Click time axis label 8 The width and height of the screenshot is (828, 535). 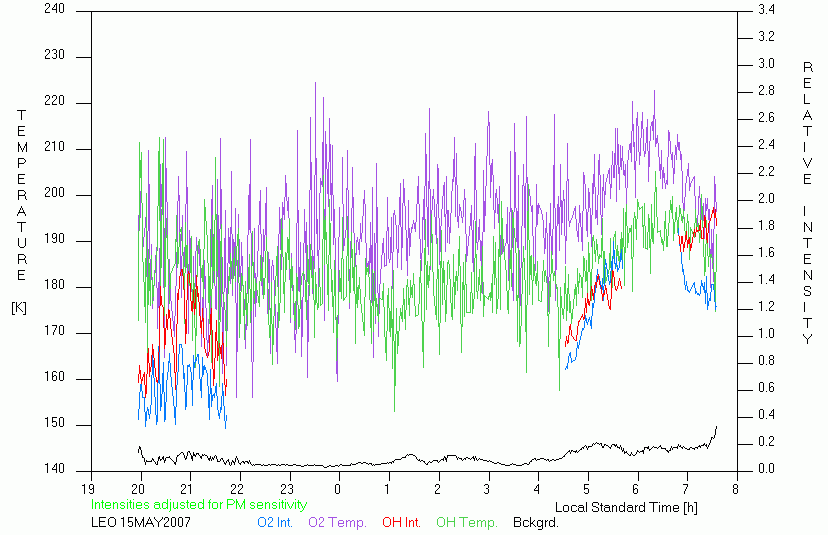(735, 489)
